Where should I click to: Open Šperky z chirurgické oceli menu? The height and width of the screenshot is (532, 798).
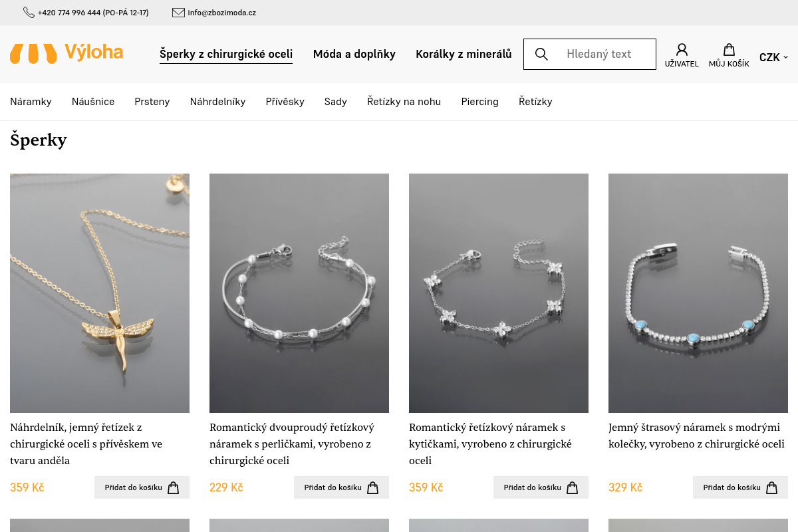(x=226, y=55)
